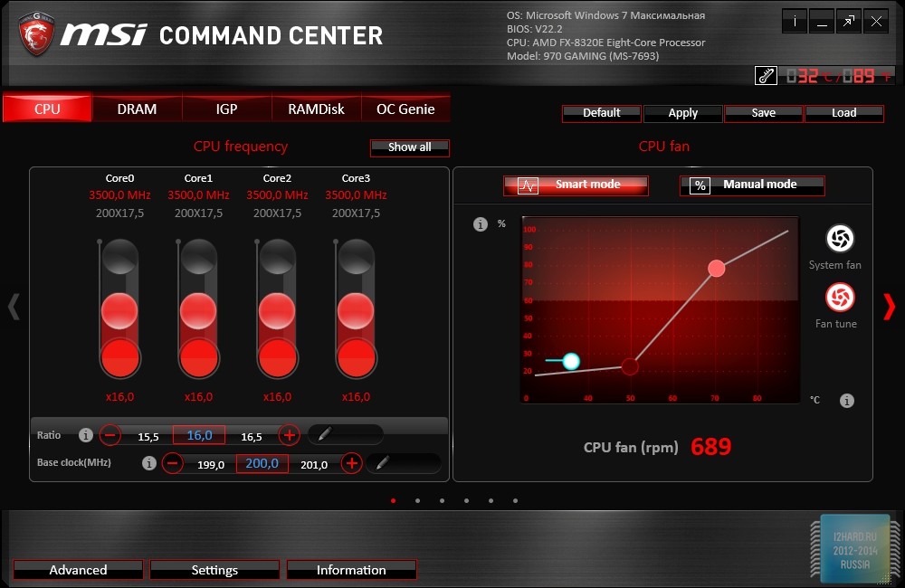Click Core0 ratio slider knob
Screen dimensions: 905x588
coord(119,311)
